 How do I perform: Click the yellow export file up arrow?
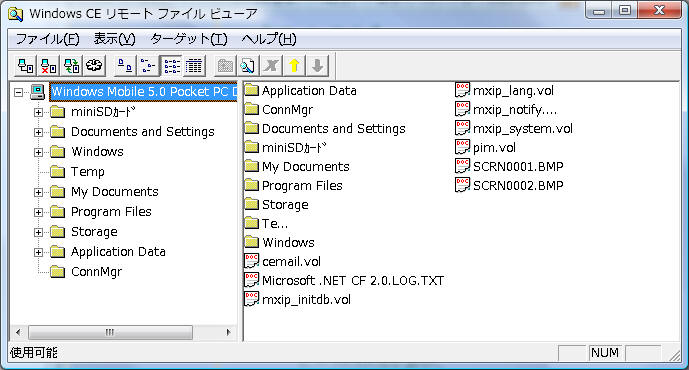tap(294, 66)
